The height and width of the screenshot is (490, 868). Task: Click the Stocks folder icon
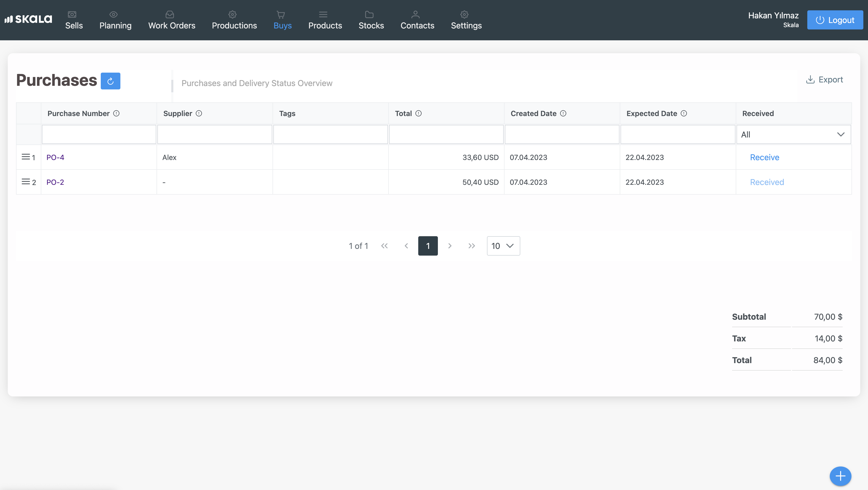click(369, 14)
